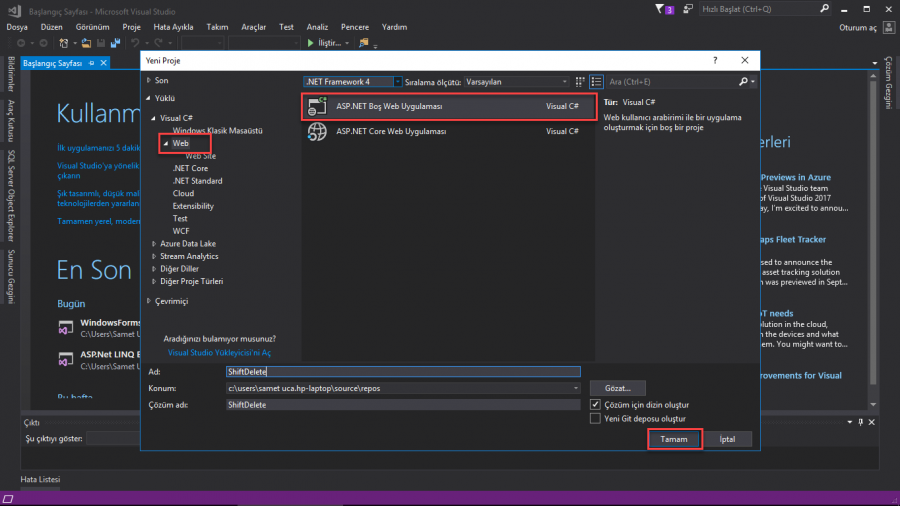
Task: Pin the Çıktı output panel
Action: pyautogui.click(x=860, y=422)
